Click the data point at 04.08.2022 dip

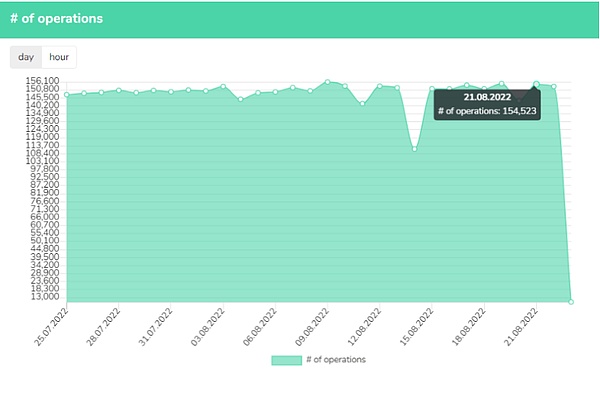(241, 99)
